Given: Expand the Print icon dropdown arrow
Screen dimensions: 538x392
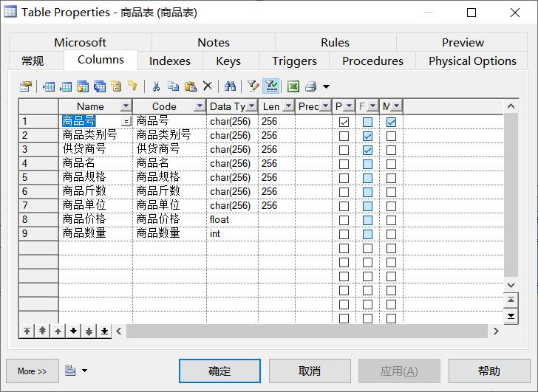Looking at the screenshot, I should (x=326, y=86).
